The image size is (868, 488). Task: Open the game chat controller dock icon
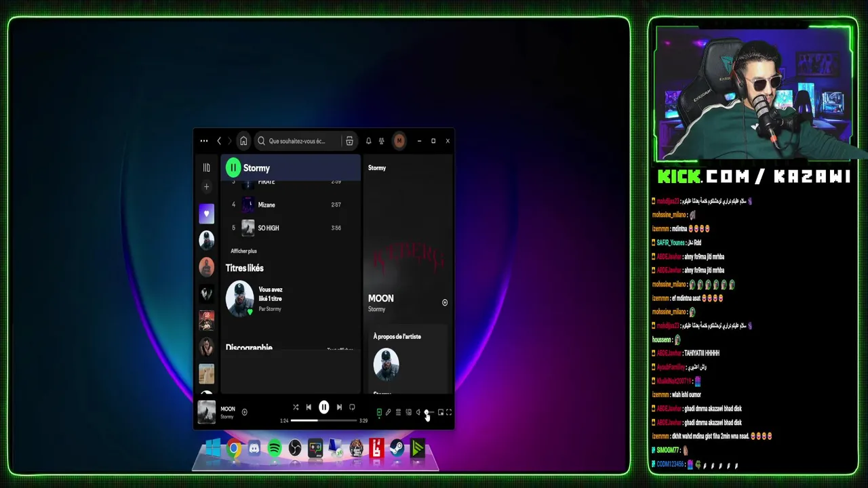pyautogui.click(x=315, y=448)
